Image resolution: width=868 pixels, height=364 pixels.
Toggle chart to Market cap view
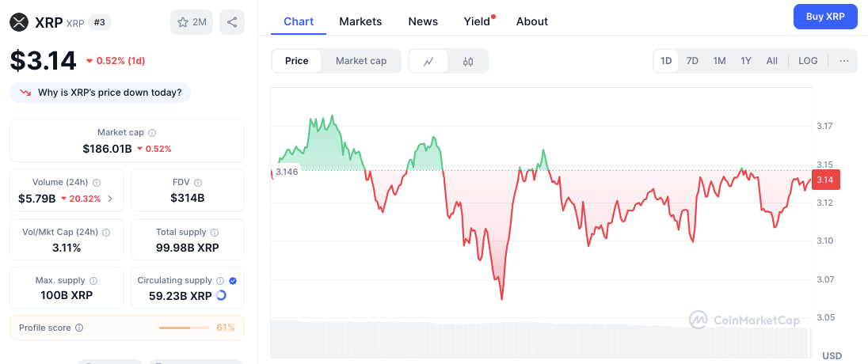tap(361, 61)
